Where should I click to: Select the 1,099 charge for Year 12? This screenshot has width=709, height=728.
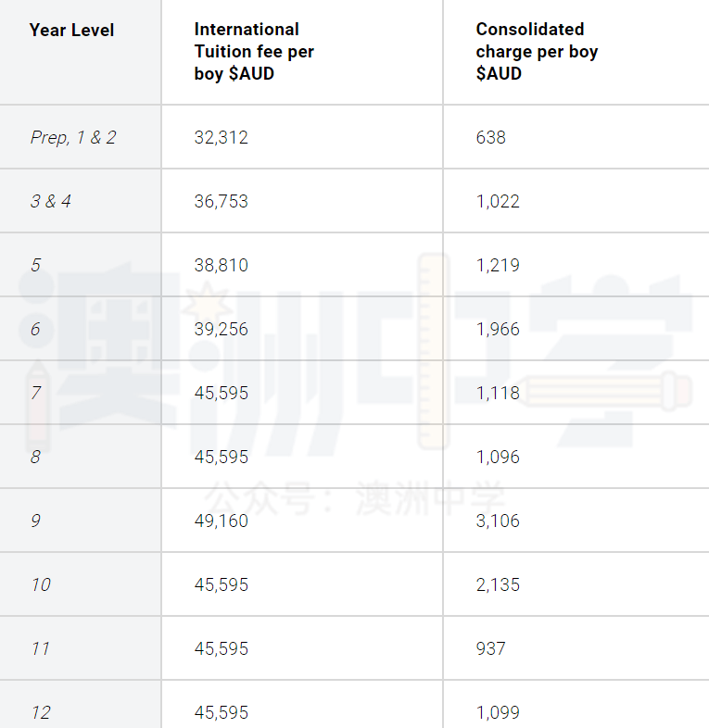(498, 712)
